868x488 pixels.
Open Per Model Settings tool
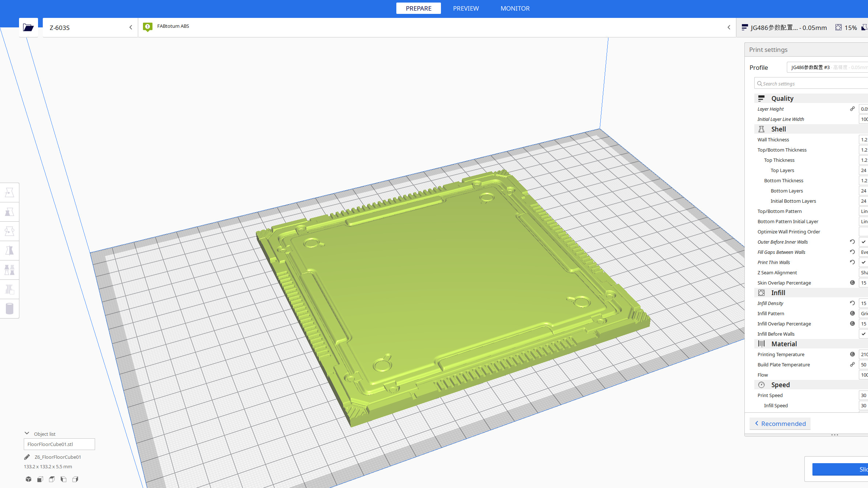[10, 270]
